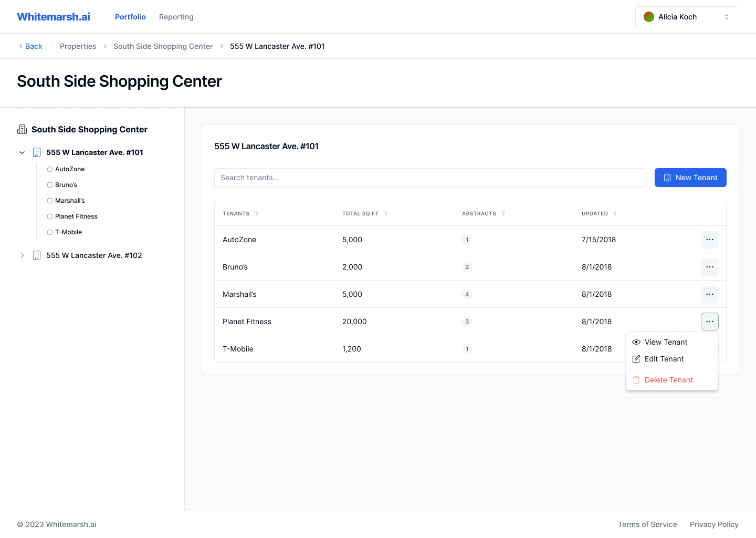Select the T-Mobile circle in sidebar tree

[x=50, y=232]
